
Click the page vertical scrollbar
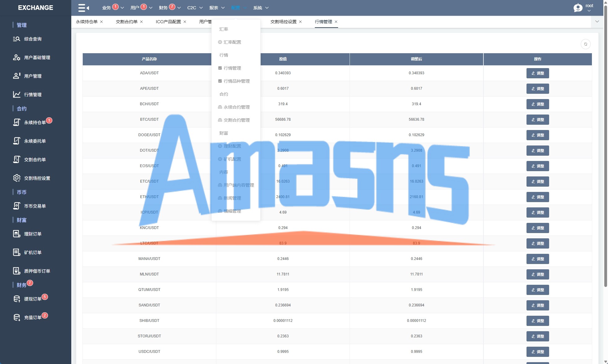coord(606,145)
